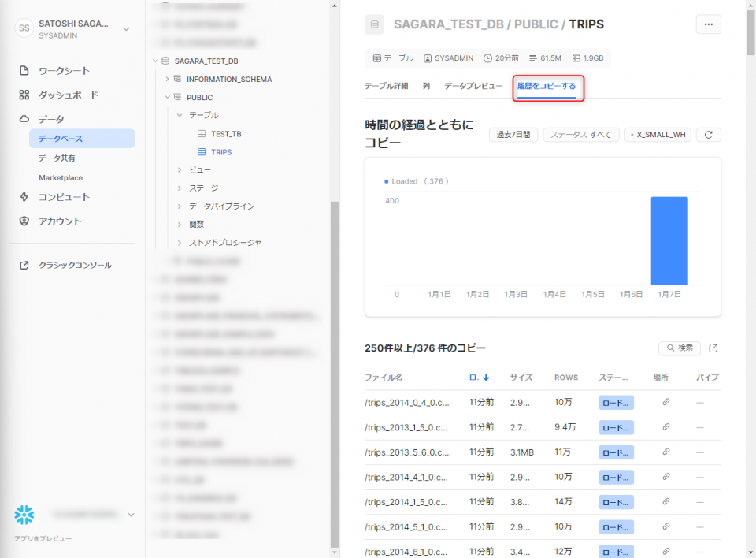Click the /trips_2013_5_6_0.c... file name
Screen dimensions: 756x558
tap(407, 452)
